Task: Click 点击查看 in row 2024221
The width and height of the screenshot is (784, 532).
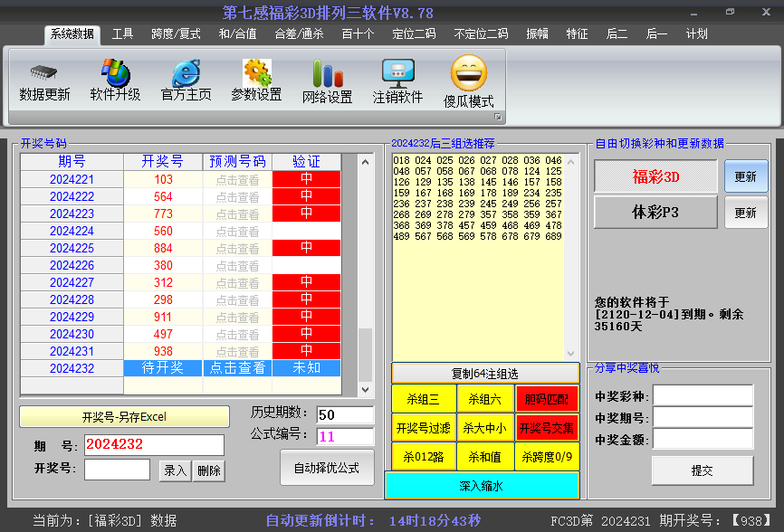Action: [237, 180]
